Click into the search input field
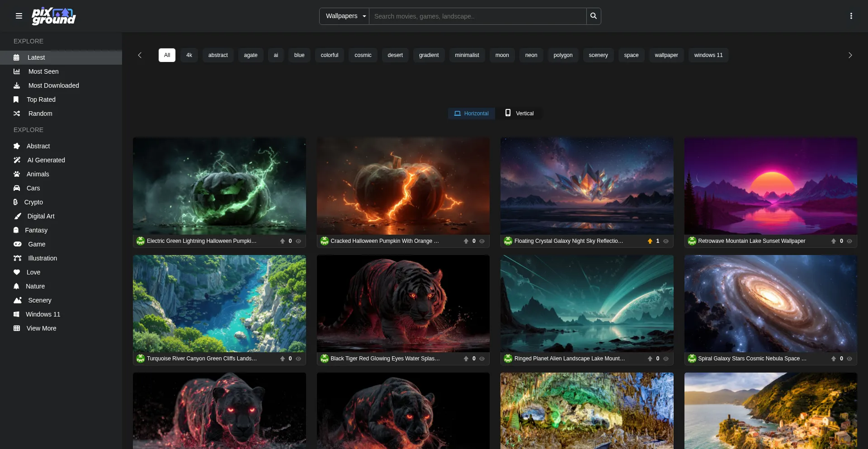Screen dimensions: 868x449 pyautogui.click(x=477, y=16)
